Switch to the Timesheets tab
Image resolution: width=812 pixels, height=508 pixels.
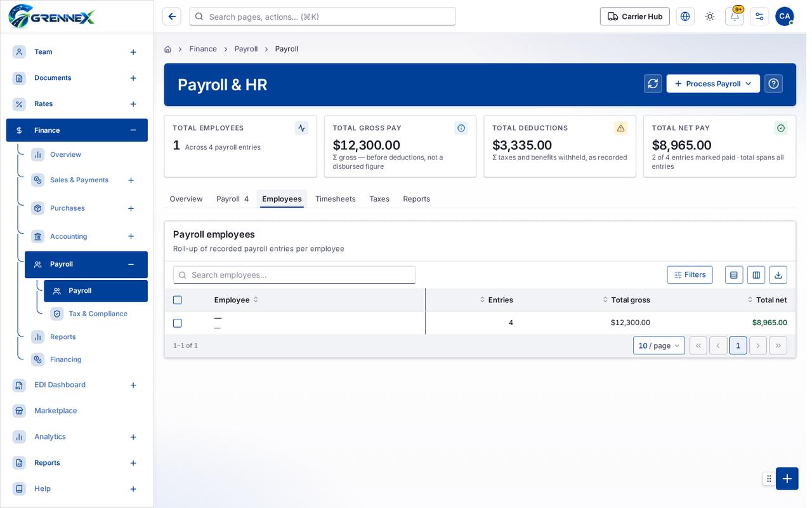pyautogui.click(x=336, y=199)
